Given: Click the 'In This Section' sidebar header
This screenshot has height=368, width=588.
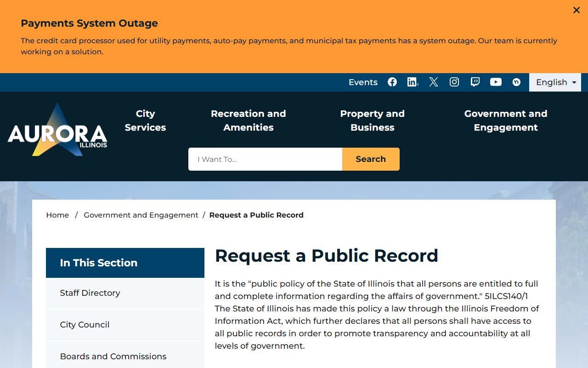Looking at the screenshot, I should (x=125, y=263).
